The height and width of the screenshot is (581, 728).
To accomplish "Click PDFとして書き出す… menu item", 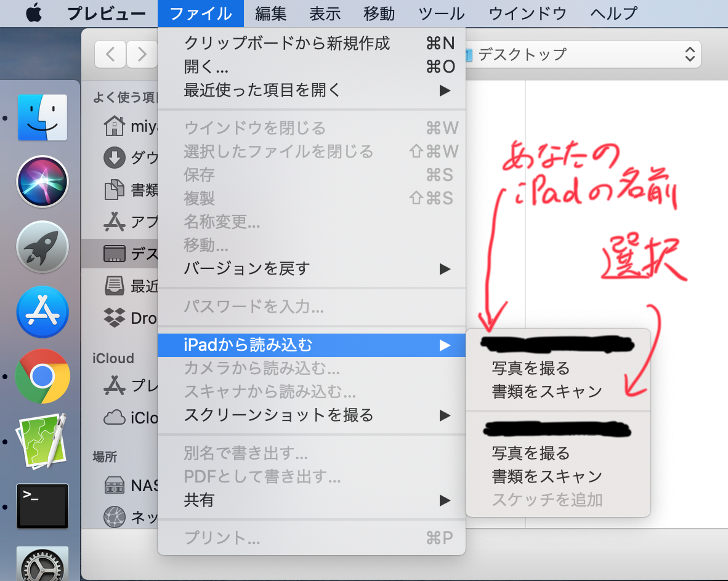I will point(312,476).
